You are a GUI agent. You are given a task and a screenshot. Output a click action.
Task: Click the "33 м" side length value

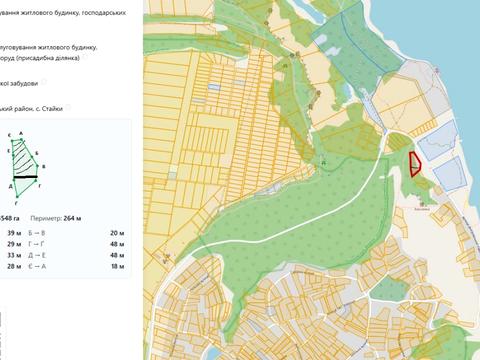coord(14,255)
